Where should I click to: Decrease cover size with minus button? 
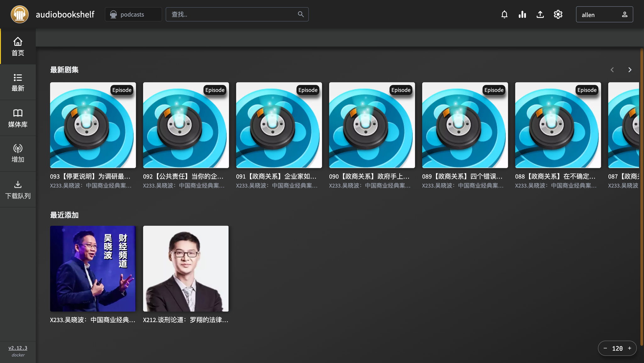coord(605,348)
